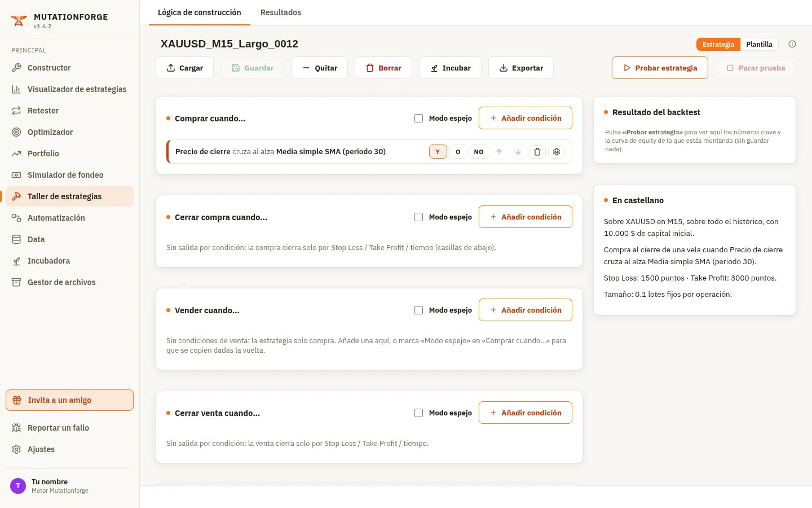Viewport: 812px width, 508px height.
Task: Select Taller de estrategias in sidebar
Action: (x=69, y=196)
